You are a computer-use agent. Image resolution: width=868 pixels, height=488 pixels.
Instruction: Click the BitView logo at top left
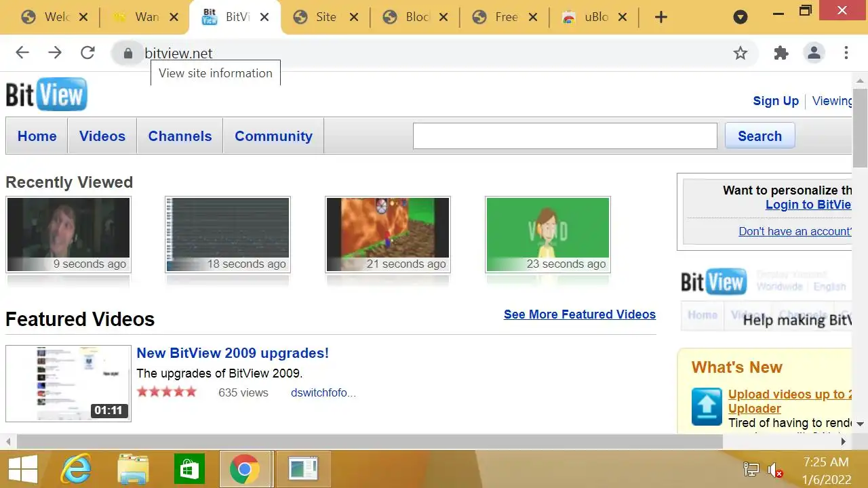[46, 94]
